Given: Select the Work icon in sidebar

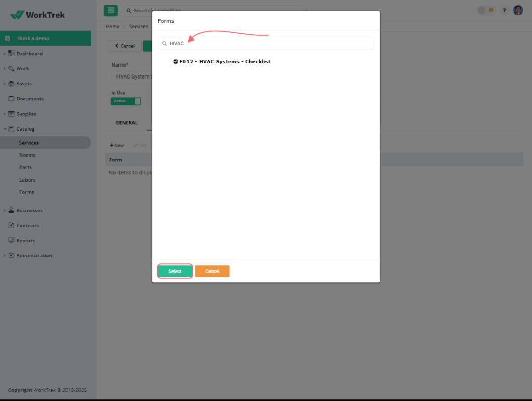Looking at the screenshot, I should pos(11,68).
